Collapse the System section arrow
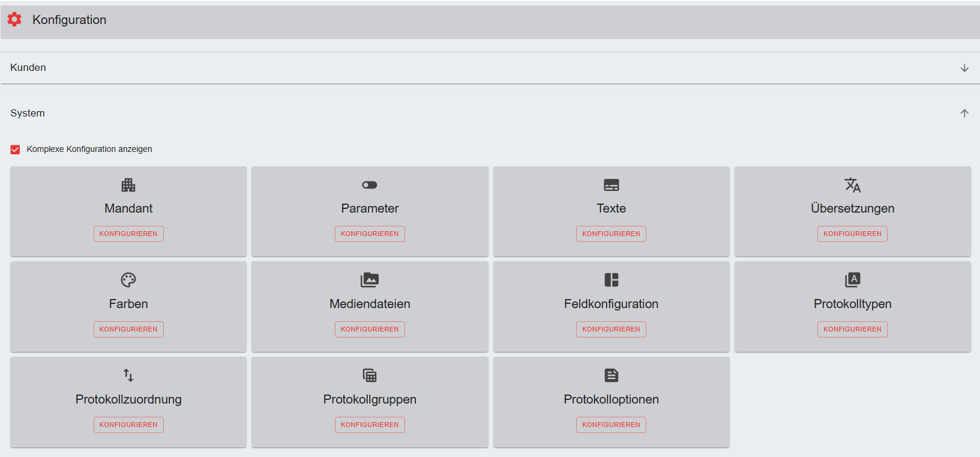Image resolution: width=980 pixels, height=457 pixels. 964,113
